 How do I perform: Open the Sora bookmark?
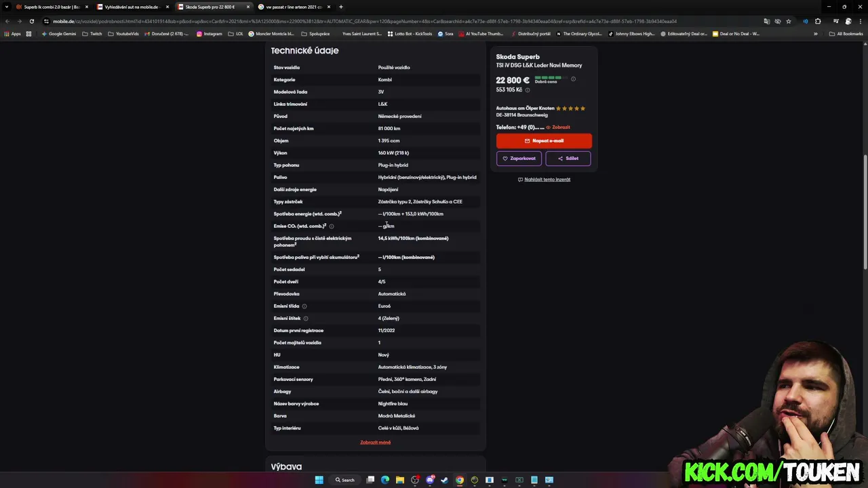point(446,33)
